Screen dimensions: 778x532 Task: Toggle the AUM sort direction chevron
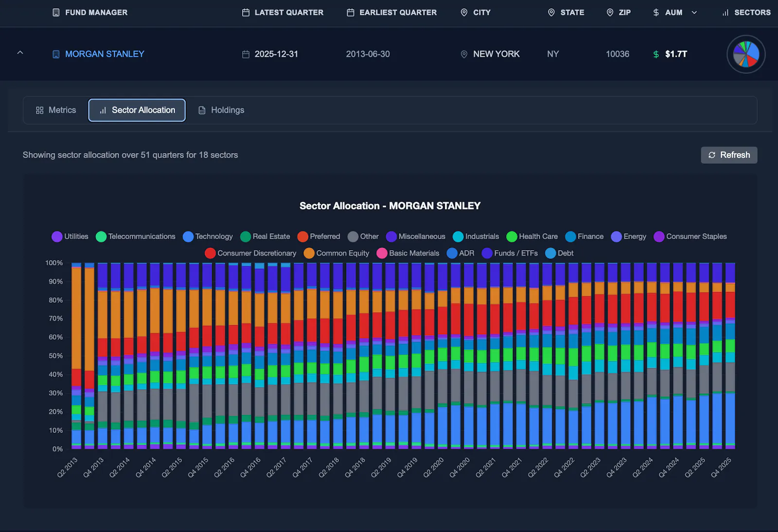click(694, 13)
